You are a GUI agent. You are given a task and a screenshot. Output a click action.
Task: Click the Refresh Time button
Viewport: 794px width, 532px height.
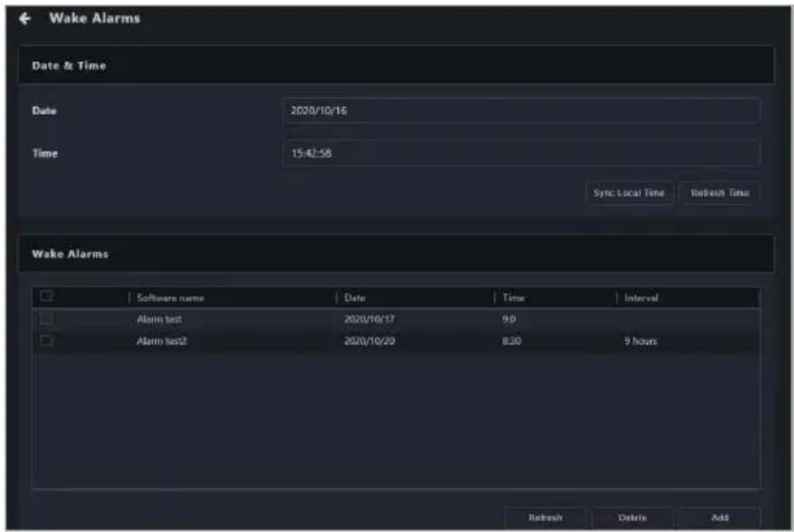click(720, 193)
